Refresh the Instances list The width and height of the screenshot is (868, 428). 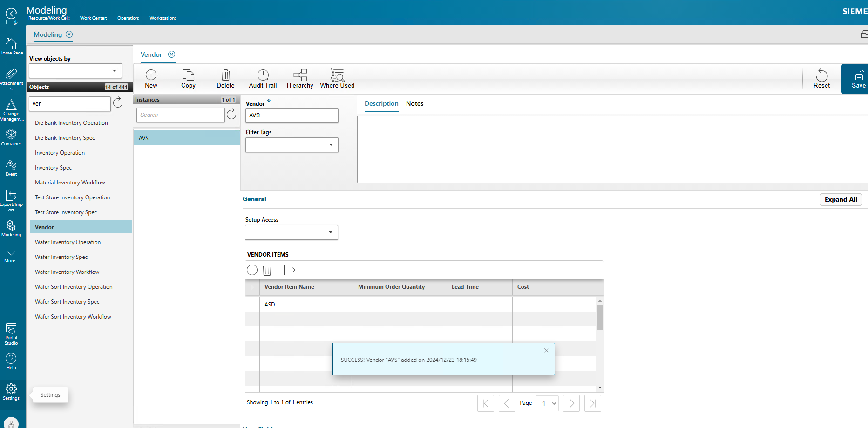(x=231, y=114)
